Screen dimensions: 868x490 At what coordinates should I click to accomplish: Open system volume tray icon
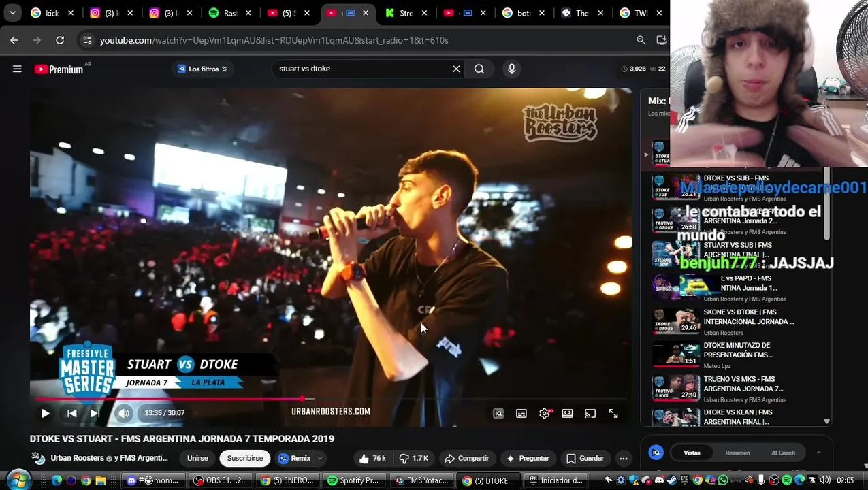point(824,480)
